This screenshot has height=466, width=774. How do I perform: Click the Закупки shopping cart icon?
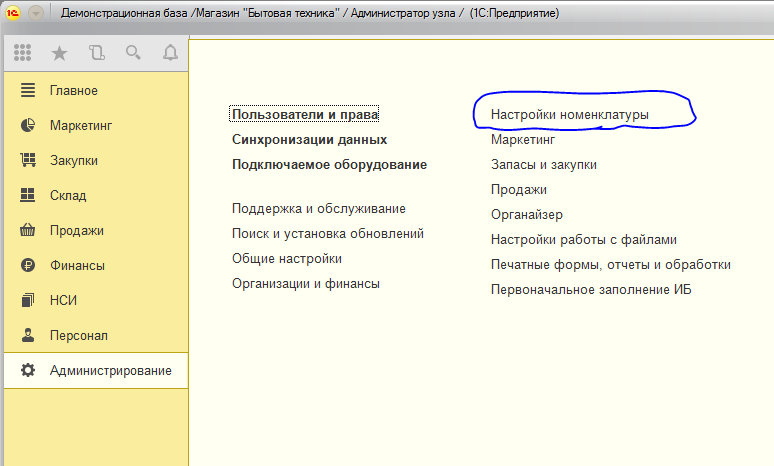pos(28,160)
